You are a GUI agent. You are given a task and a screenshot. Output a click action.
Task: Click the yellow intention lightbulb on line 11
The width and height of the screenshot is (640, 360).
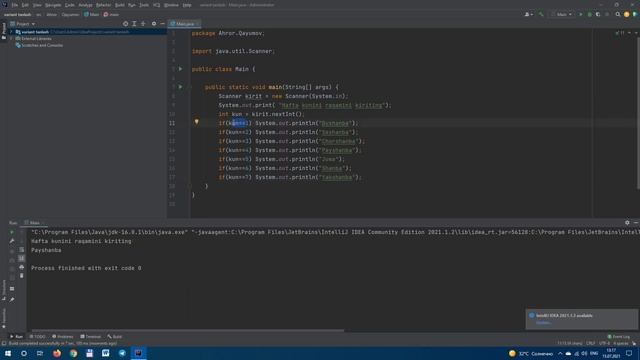click(196, 122)
